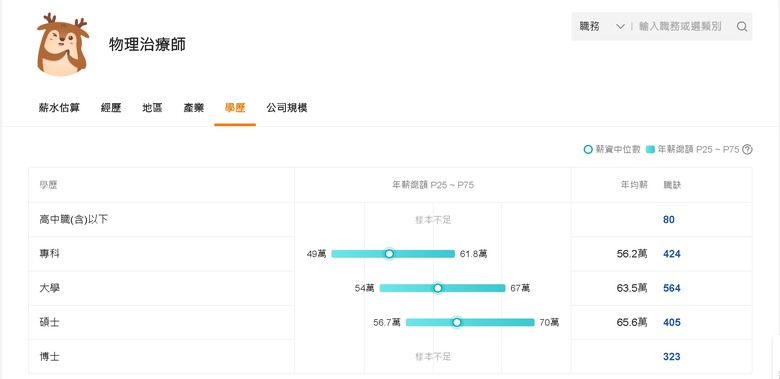Switch to the 薪水估算 tab
The height and width of the screenshot is (379, 780).
(59, 108)
